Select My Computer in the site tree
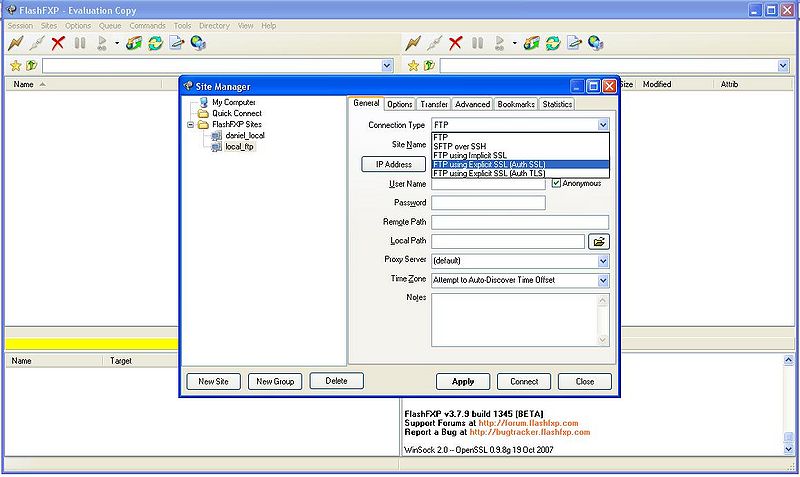This screenshot has width=800, height=477. point(232,102)
